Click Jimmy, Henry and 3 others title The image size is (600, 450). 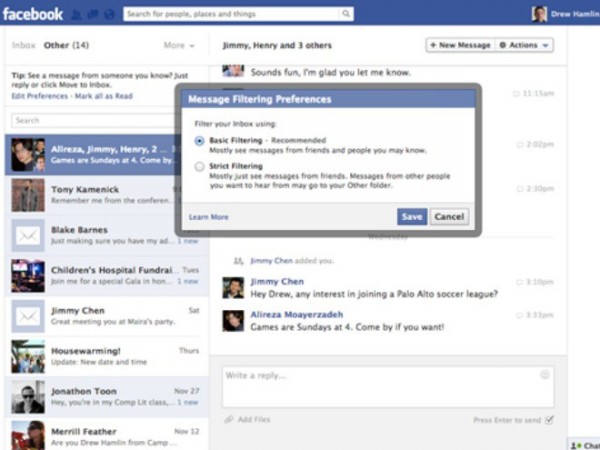(x=277, y=46)
